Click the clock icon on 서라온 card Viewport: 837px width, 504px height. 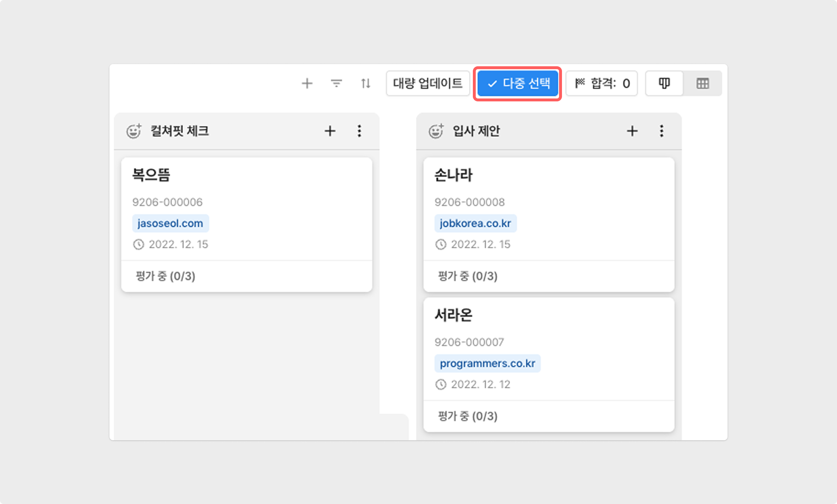(441, 385)
